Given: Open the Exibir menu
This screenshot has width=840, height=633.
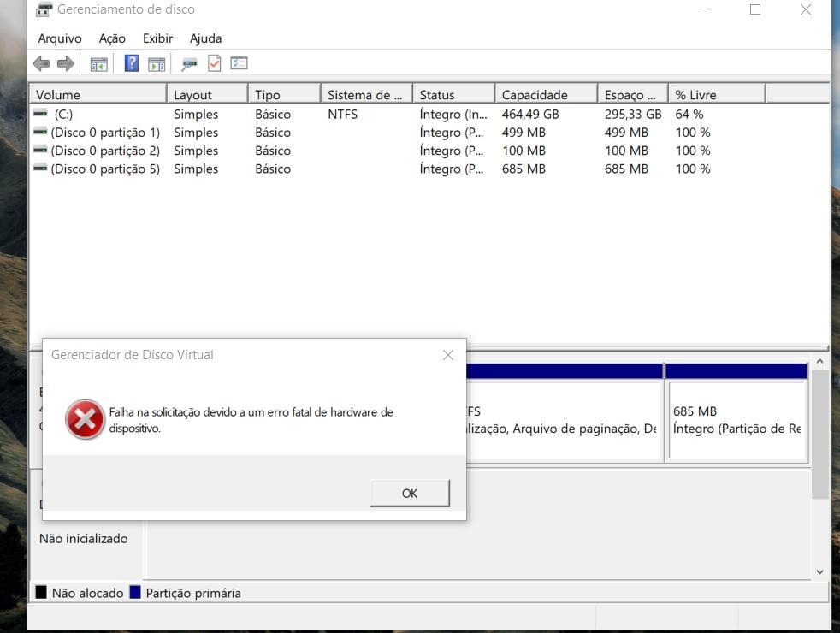Looking at the screenshot, I should pos(157,38).
